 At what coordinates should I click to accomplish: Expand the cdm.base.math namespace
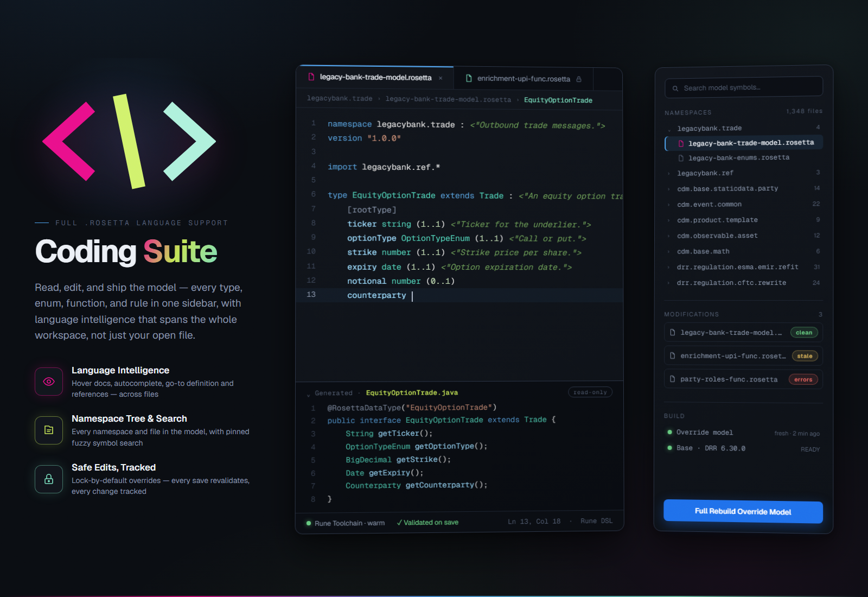(669, 252)
